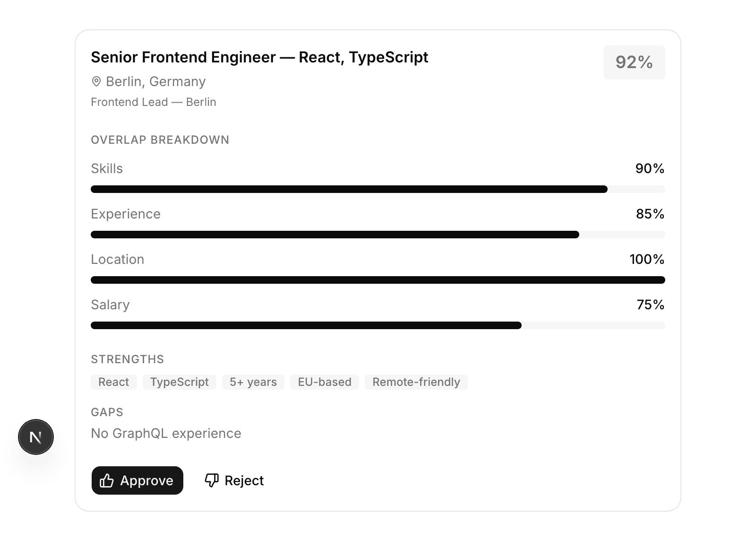Image resolution: width=756 pixels, height=541 pixels.
Task: Click the No GraphQL experience gap text
Action: (x=166, y=433)
